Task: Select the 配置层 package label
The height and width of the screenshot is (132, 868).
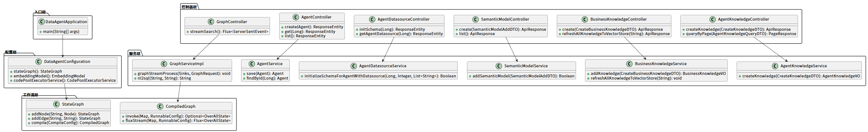Action: point(11,52)
